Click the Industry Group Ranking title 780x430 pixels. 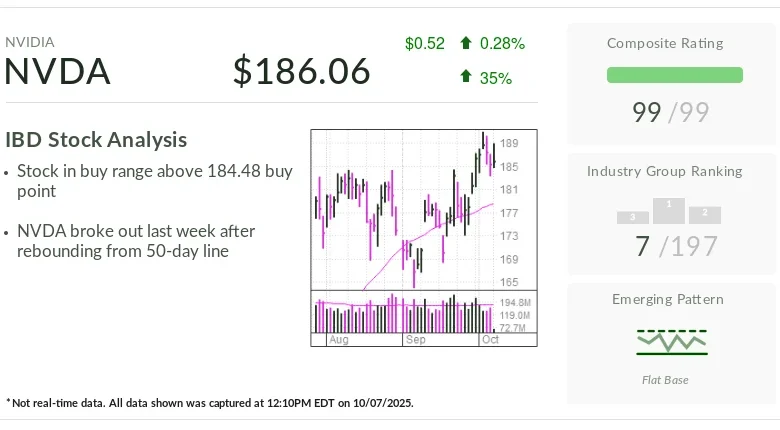point(665,171)
